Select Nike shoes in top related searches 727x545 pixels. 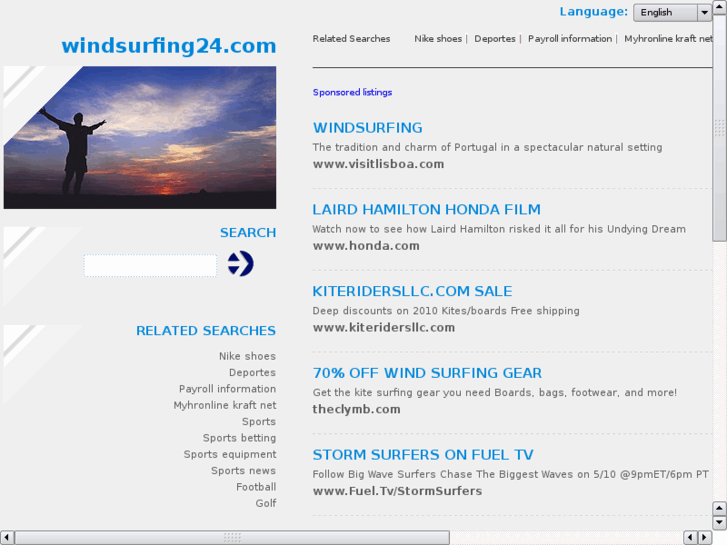pyautogui.click(x=438, y=39)
